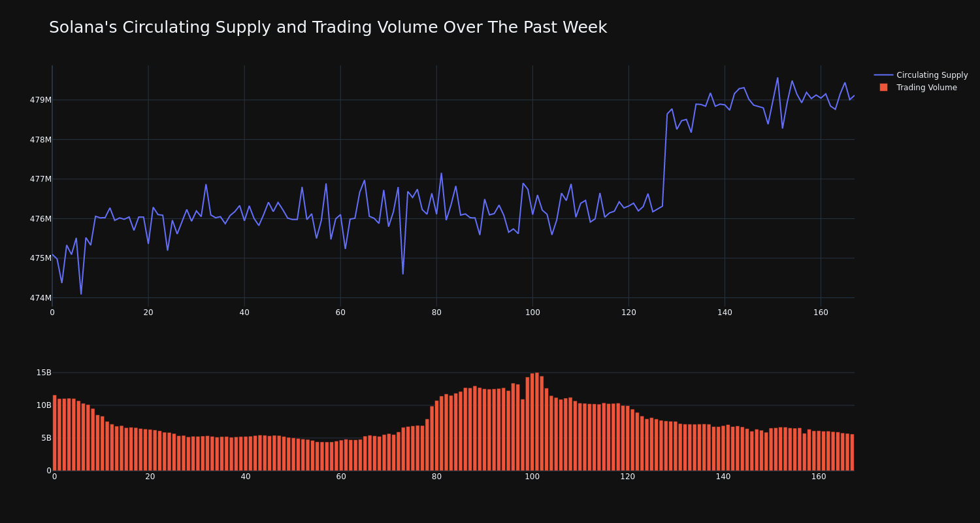Click x-axis tick 60 on supply chart

click(340, 312)
